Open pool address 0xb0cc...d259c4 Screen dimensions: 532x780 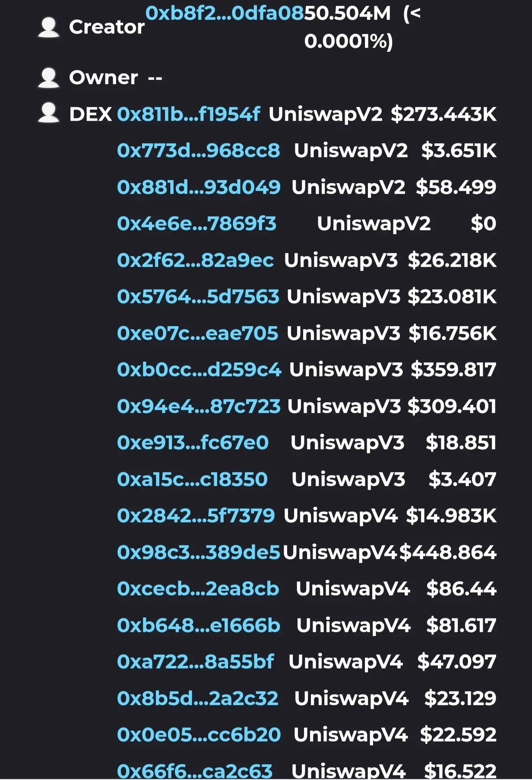click(199, 370)
